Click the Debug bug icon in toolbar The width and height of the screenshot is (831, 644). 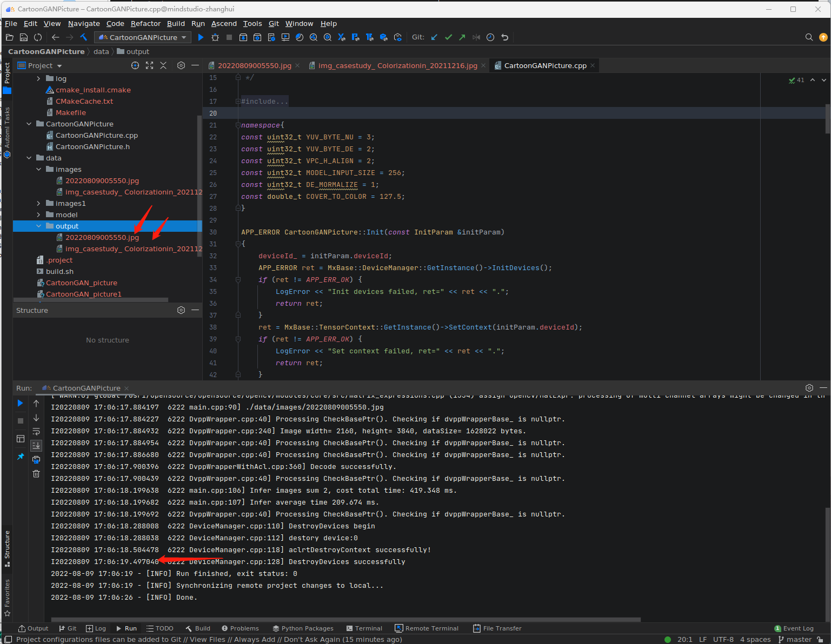click(215, 37)
